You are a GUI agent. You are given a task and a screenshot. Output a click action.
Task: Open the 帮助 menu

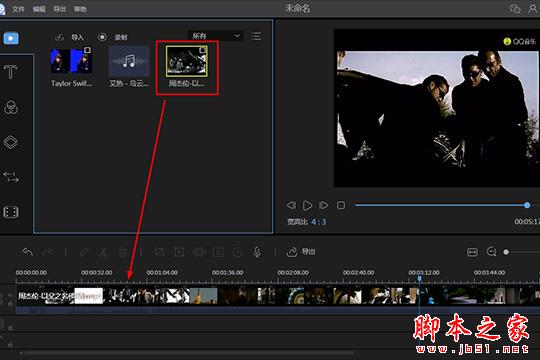point(80,9)
